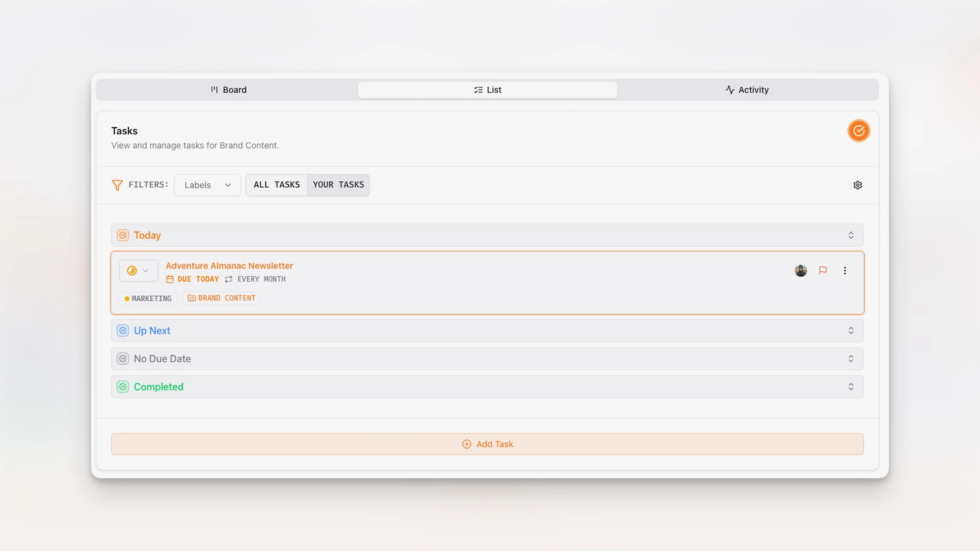The image size is (980, 551).
Task: Click the orange filter funnel icon
Action: point(117,185)
